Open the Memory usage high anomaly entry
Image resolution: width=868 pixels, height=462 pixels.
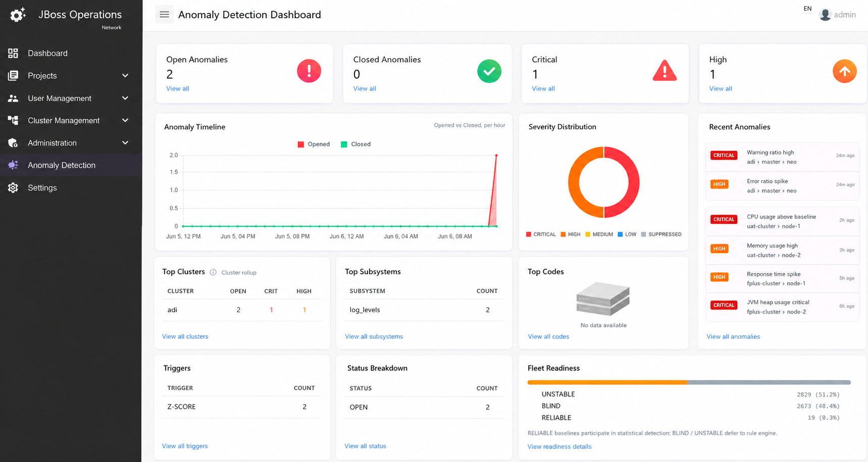[x=782, y=250]
